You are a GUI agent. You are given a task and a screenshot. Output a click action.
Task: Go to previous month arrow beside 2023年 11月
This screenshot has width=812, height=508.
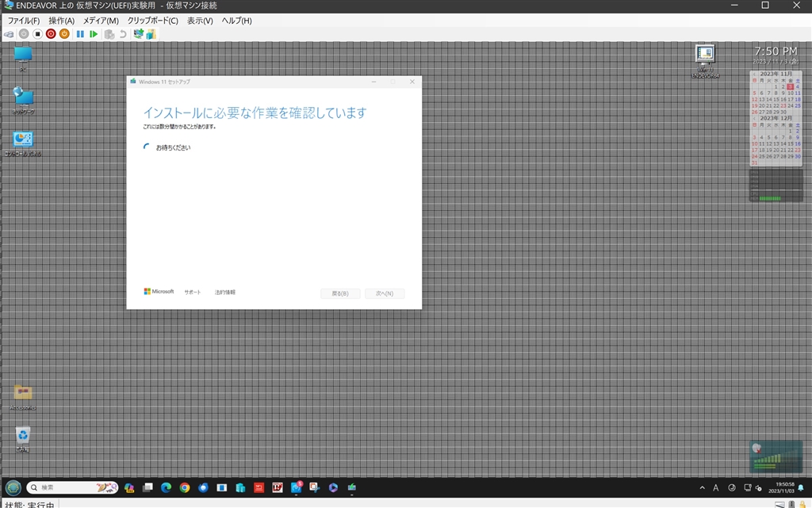pyautogui.click(x=754, y=74)
